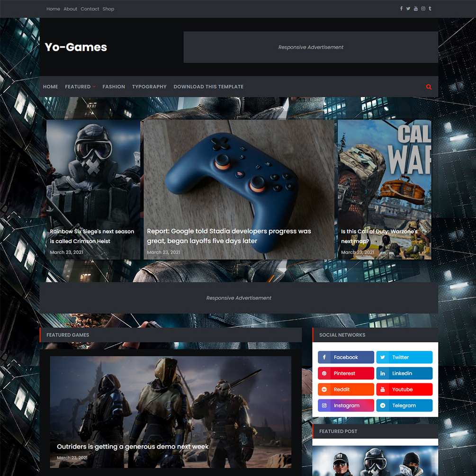The image size is (476, 476).
Task: Follow on Twitter social button
Action: [404, 357]
